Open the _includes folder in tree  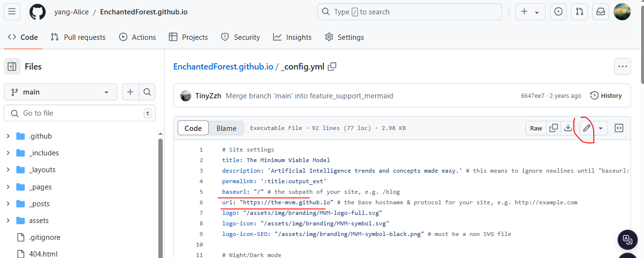click(x=44, y=153)
